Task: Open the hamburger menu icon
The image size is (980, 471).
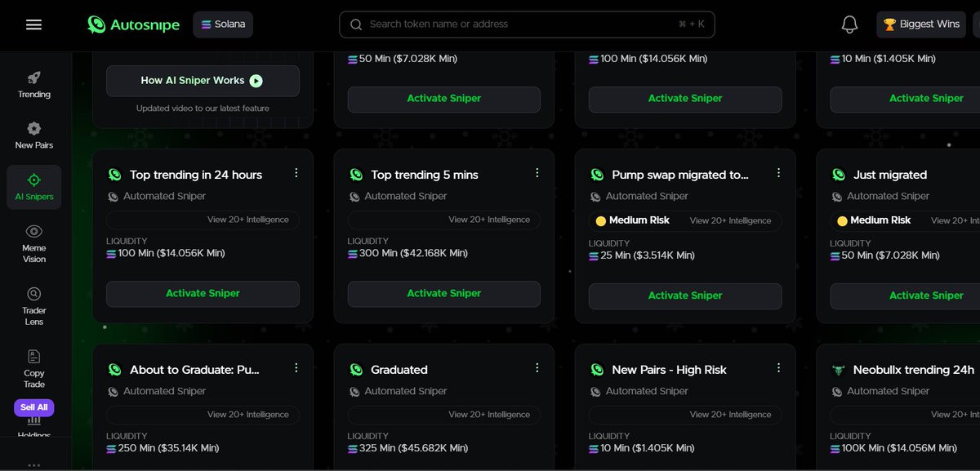Action: tap(33, 24)
